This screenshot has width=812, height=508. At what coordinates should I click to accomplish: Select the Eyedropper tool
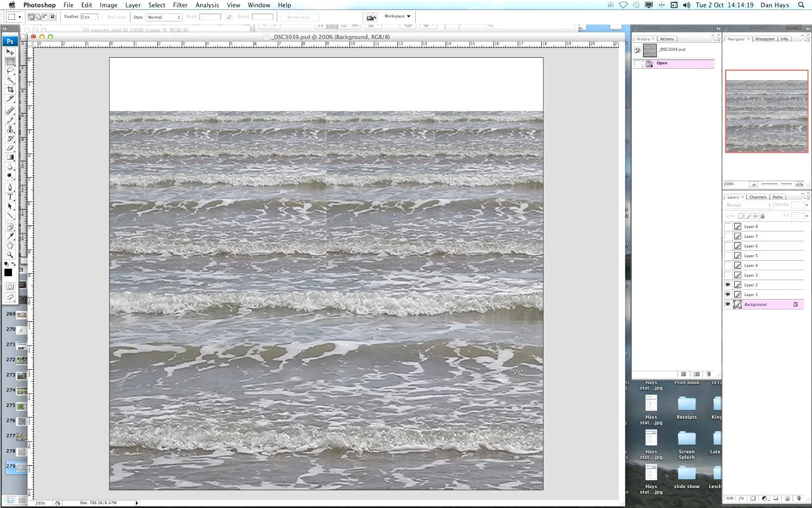tap(10, 236)
